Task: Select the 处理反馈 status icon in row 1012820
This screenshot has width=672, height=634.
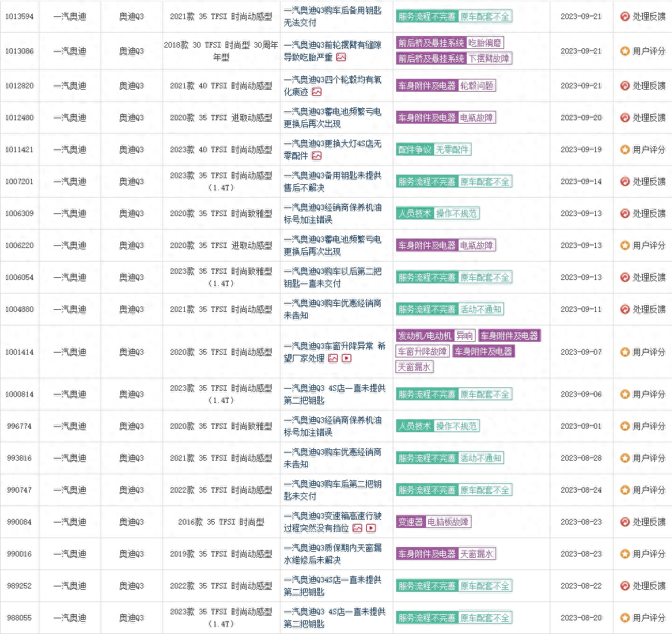Action: click(625, 86)
